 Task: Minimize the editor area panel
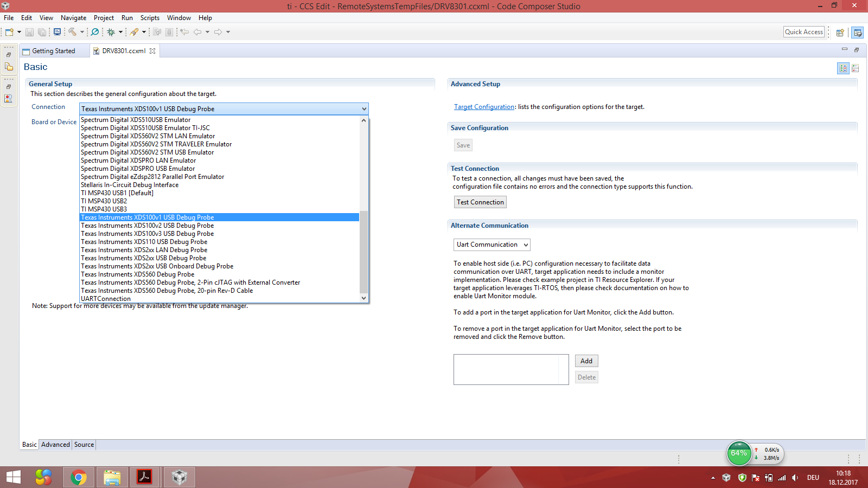[844, 49]
